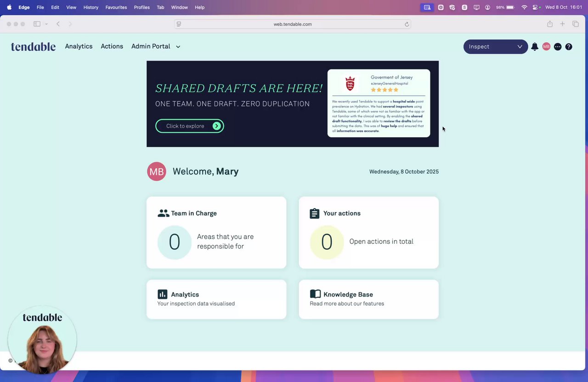Viewport: 588px width, 382px height.
Task: Open the Analytics nav item
Action: (x=79, y=46)
